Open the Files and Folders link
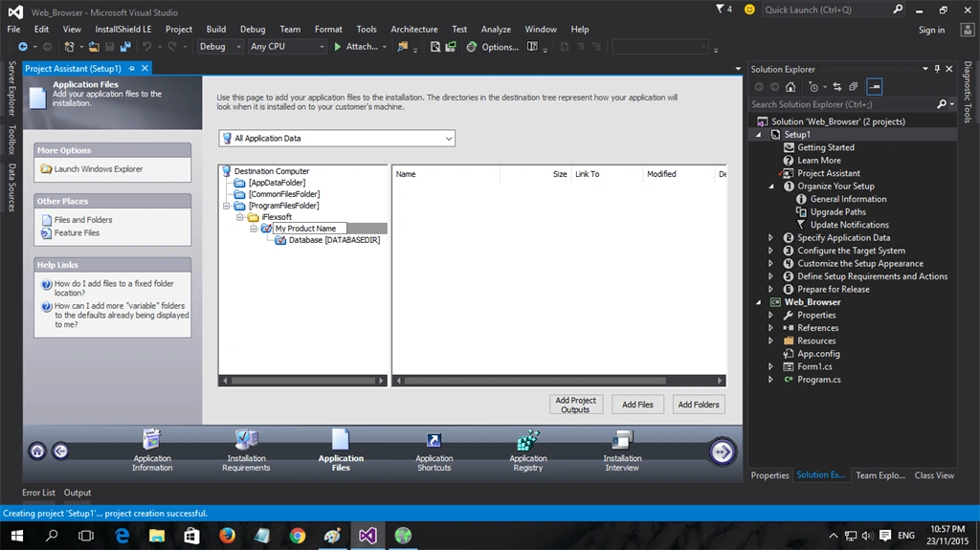The height and width of the screenshot is (550, 980). click(83, 220)
